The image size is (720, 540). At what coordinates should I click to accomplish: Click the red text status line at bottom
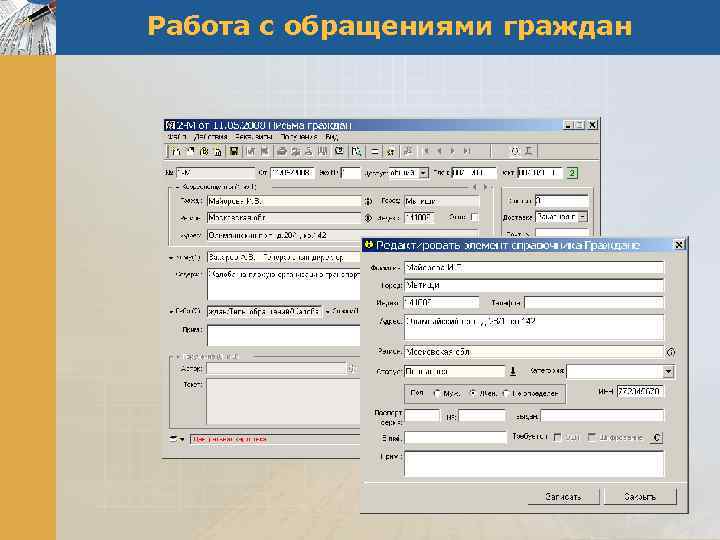[x=275, y=439]
